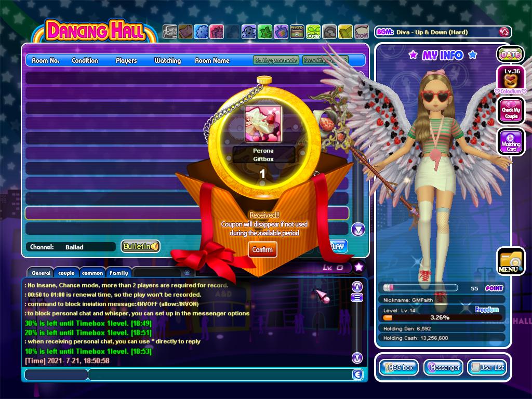Expand chat tab dropdown arrow

tap(187, 273)
